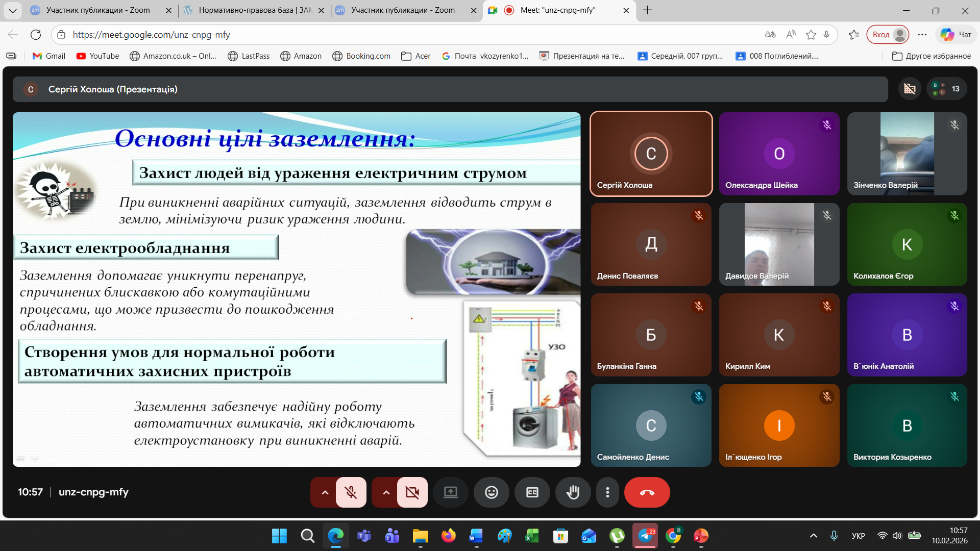
Task: Click the present screen button
Action: (450, 492)
